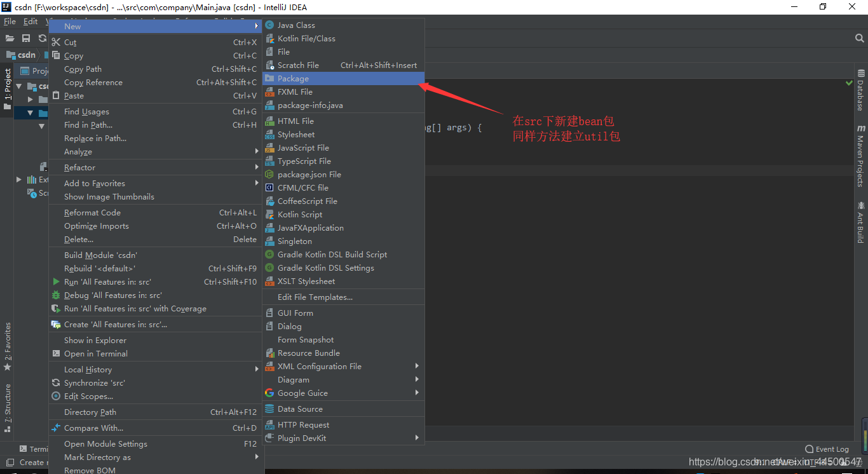
Task: Add a new Data Source
Action: coord(344,409)
